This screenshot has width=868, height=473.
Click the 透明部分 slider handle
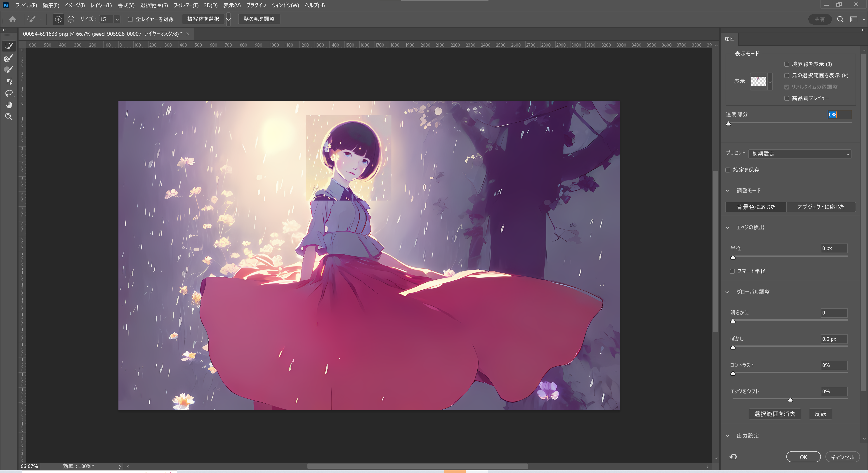pos(729,124)
